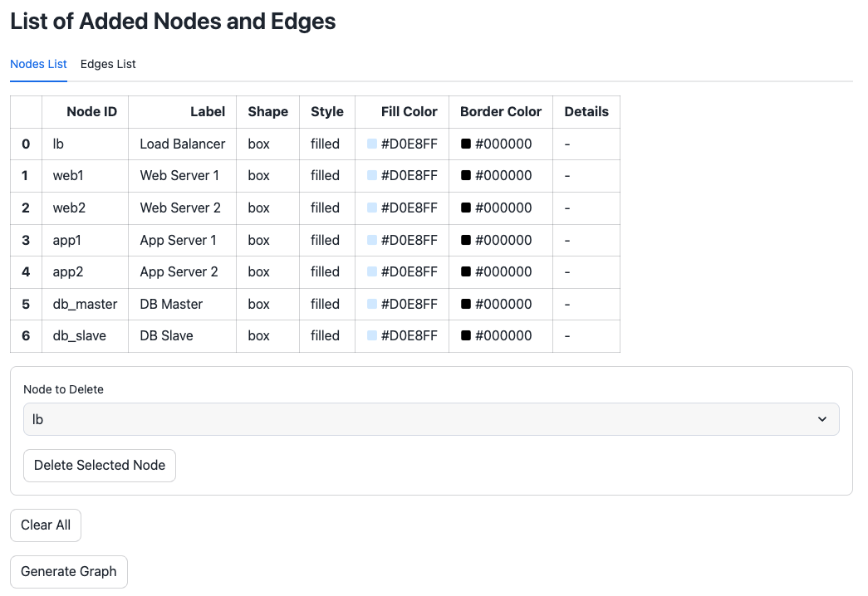Open the Edges List tab
The image size is (868, 596).
(108, 64)
